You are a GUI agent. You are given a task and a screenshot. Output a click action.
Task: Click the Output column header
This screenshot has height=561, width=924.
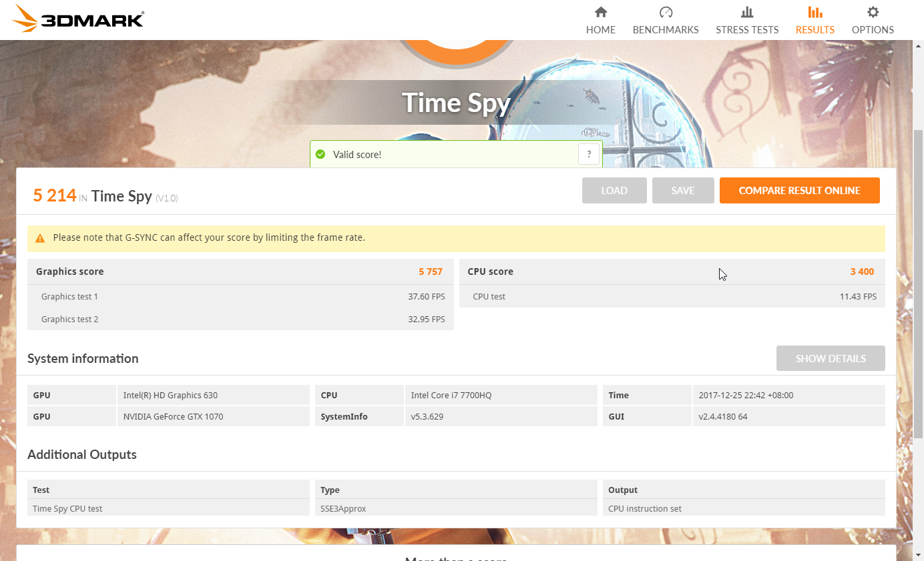tap(623, 490)
